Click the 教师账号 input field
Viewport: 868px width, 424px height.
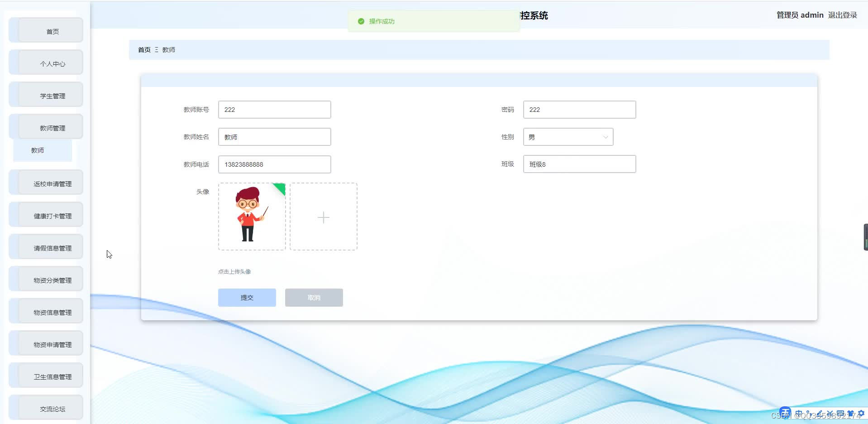pyautogui.click(x=275, y=110)
